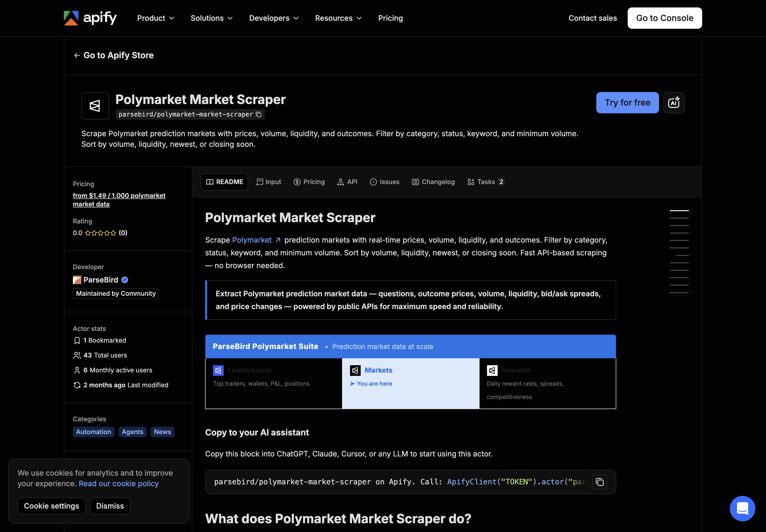Click the tasks count badge 2
Screen dimensions: 766x532
(x=501, y=182)
